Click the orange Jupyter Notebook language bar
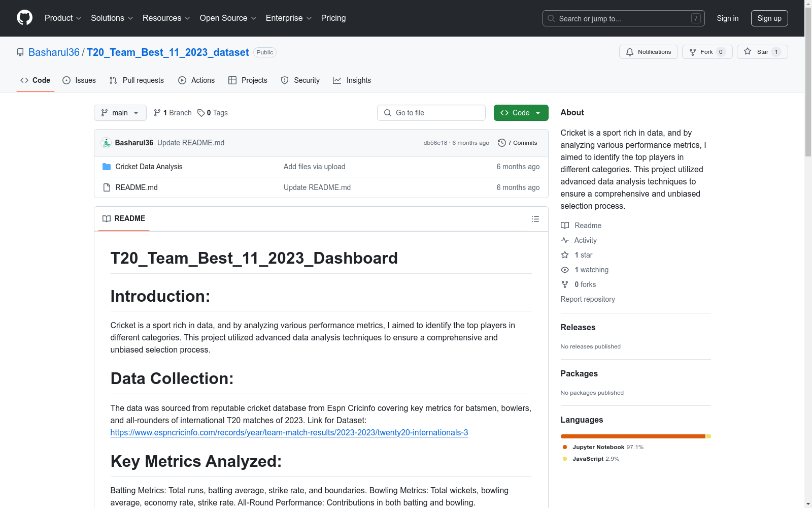Viewport: 812px width, 508px height. tap(633, 436)
